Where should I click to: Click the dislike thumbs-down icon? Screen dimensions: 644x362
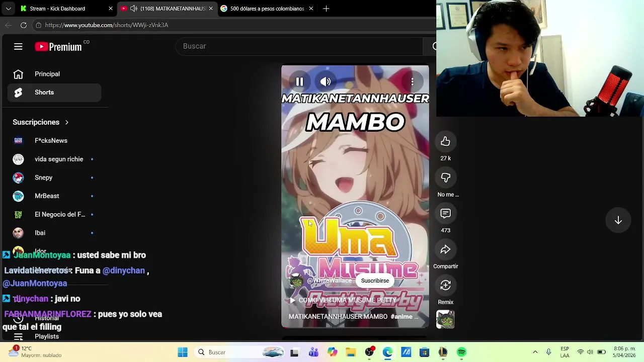(x=445, y=178)
